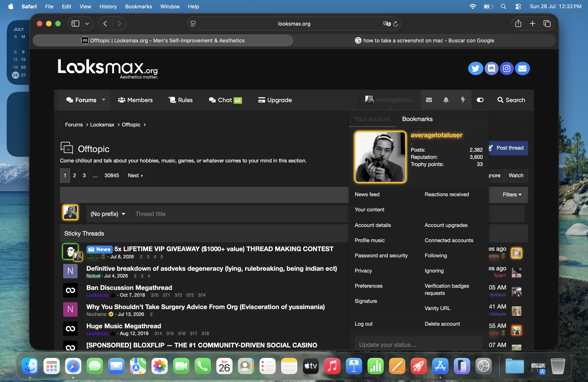Reload the page in Safari's address bar
Screen dimensions: 588x382
pyautogui.click(x=396, y=24)
